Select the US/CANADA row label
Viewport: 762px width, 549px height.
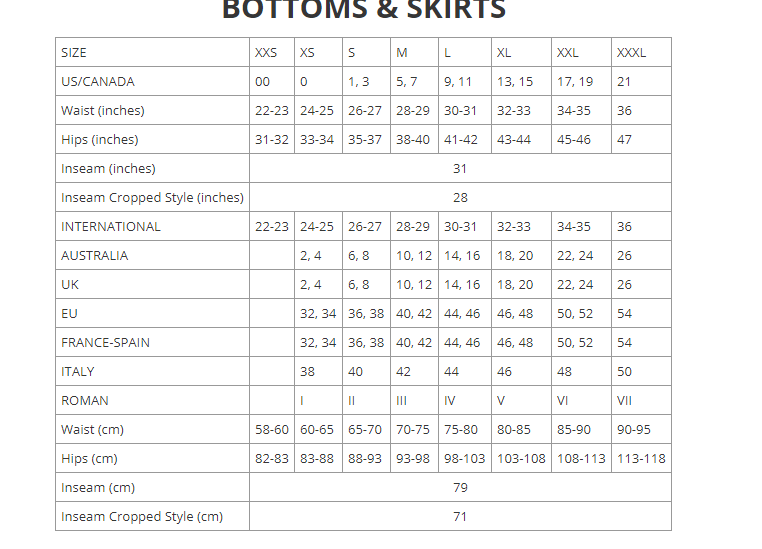[98, 81]
